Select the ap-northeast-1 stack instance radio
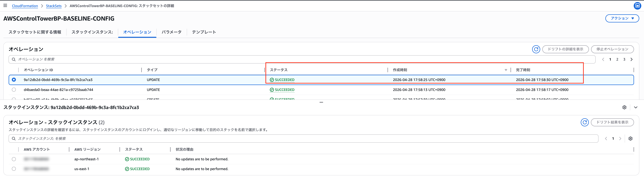Screen dimensions: 644x189 [x=14, y=159]
